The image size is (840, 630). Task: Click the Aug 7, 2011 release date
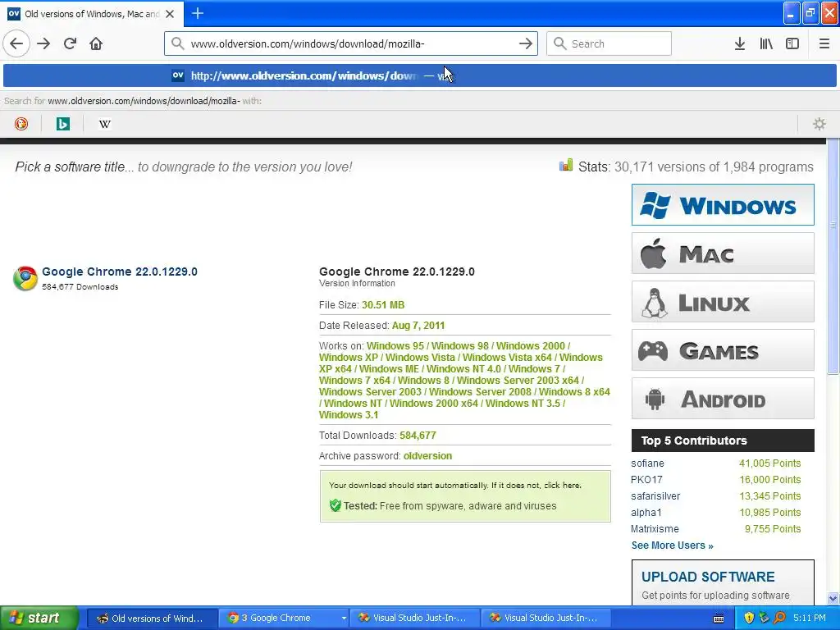point(418,326)
